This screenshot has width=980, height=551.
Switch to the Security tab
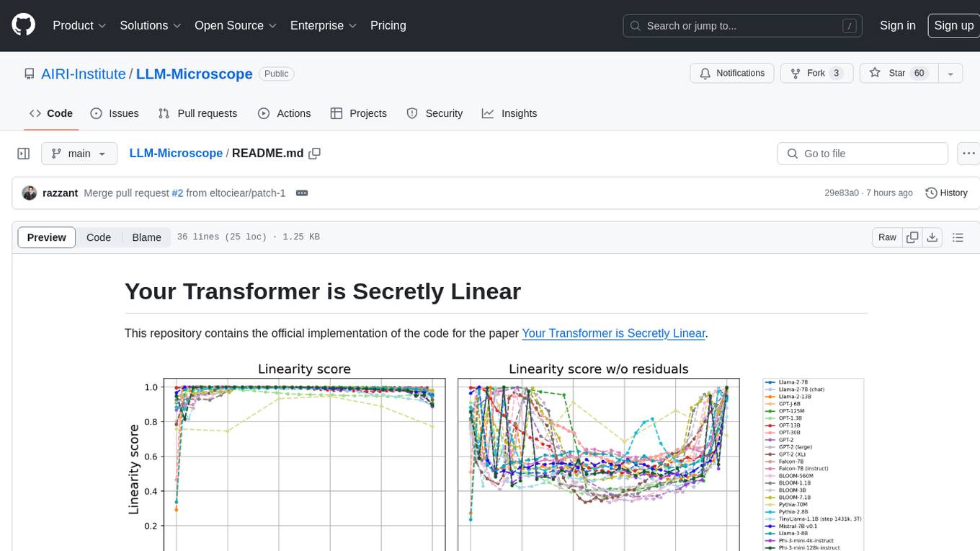point(435,113)
